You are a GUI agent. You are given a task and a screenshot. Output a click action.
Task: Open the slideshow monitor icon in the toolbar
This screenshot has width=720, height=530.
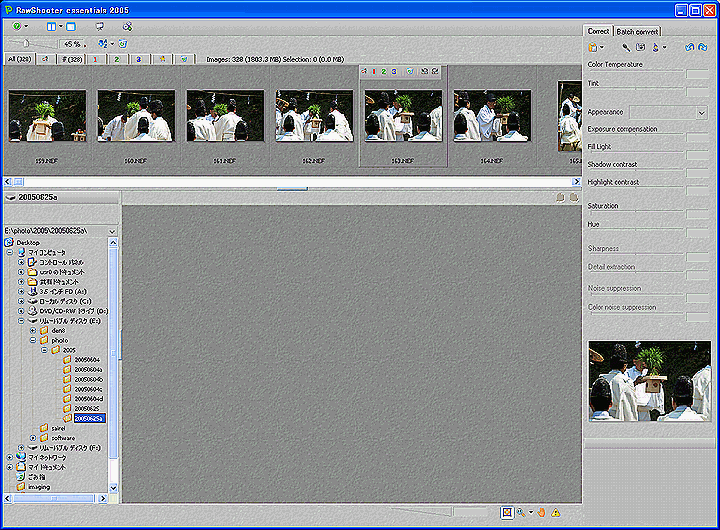pyautogui.click(x=99, y=26)
